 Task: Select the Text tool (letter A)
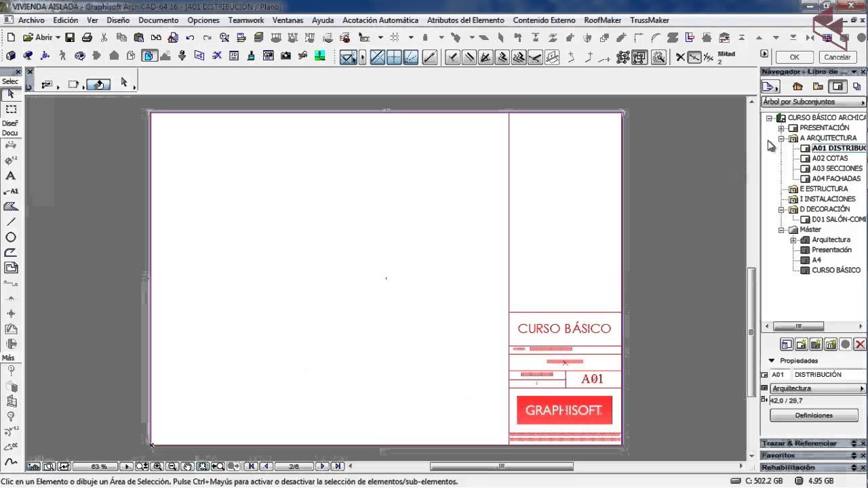click(11, 176)
